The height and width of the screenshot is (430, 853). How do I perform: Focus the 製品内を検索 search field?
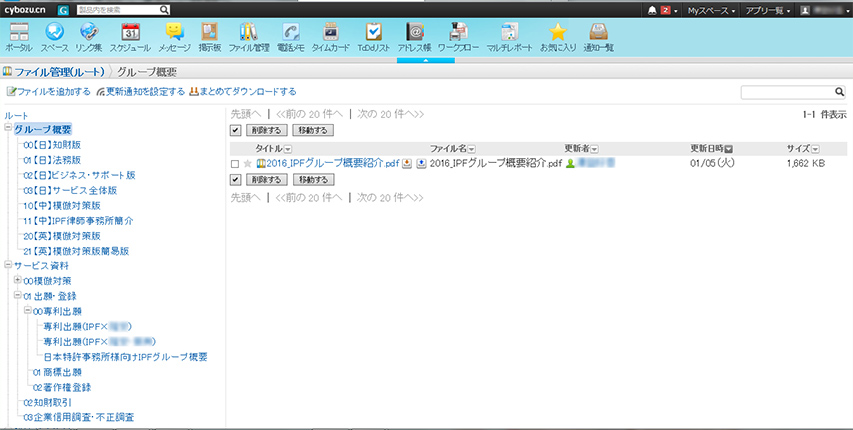[118, 10]
